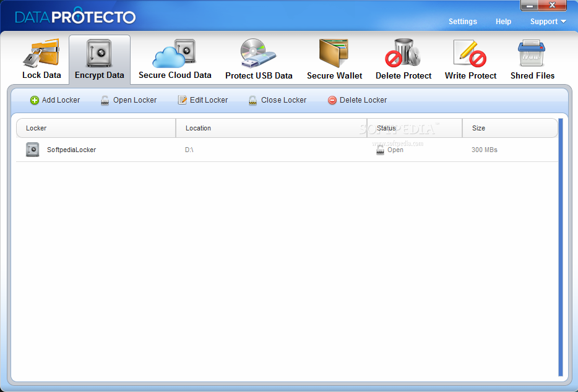Minimize the DataProtecto window
This screenshot has height=392, width=578.
pyautogui.click(x=529, y=6)
